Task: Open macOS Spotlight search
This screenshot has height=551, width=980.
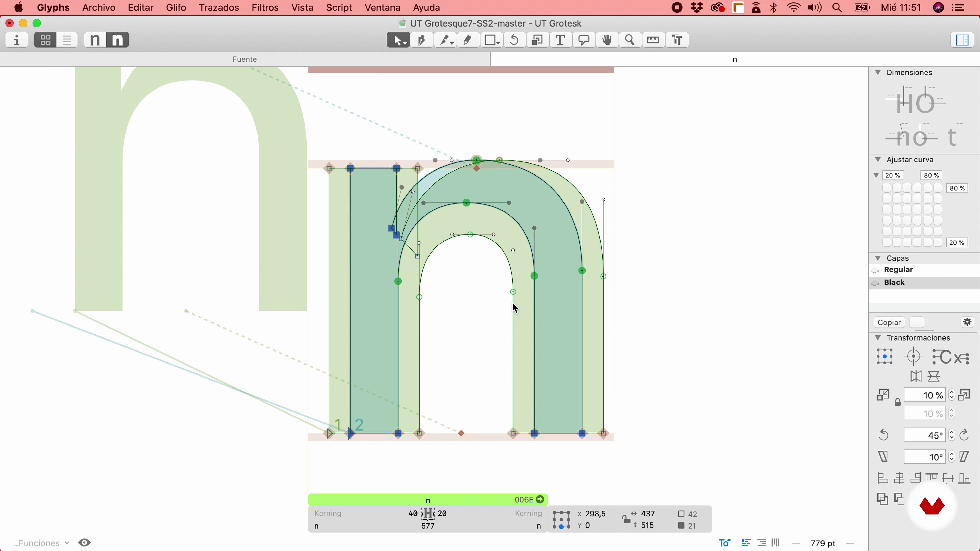Action: pos(837,8)
